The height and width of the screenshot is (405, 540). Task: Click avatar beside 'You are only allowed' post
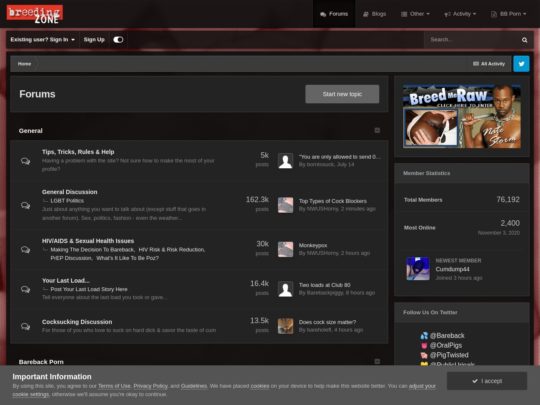pyautogui.click(x=285, y=161)
